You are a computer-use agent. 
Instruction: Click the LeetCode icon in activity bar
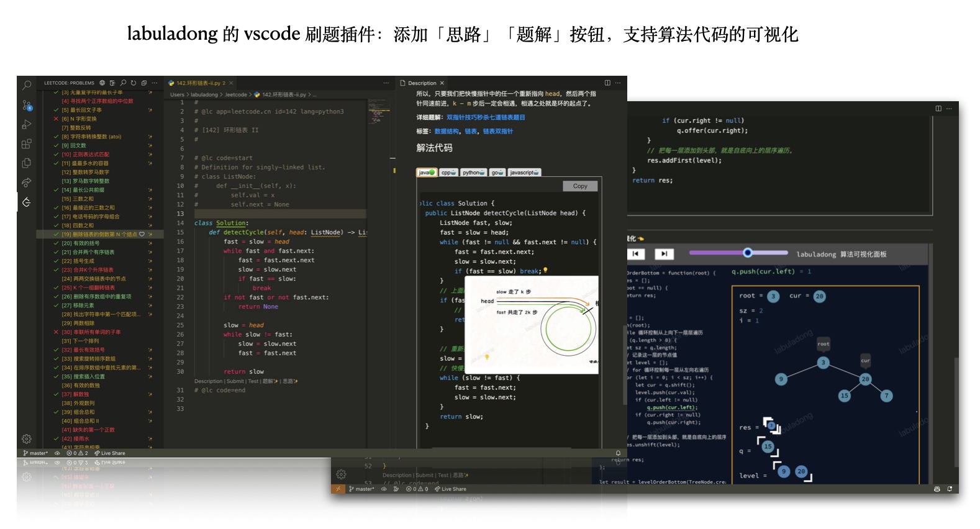27,202
